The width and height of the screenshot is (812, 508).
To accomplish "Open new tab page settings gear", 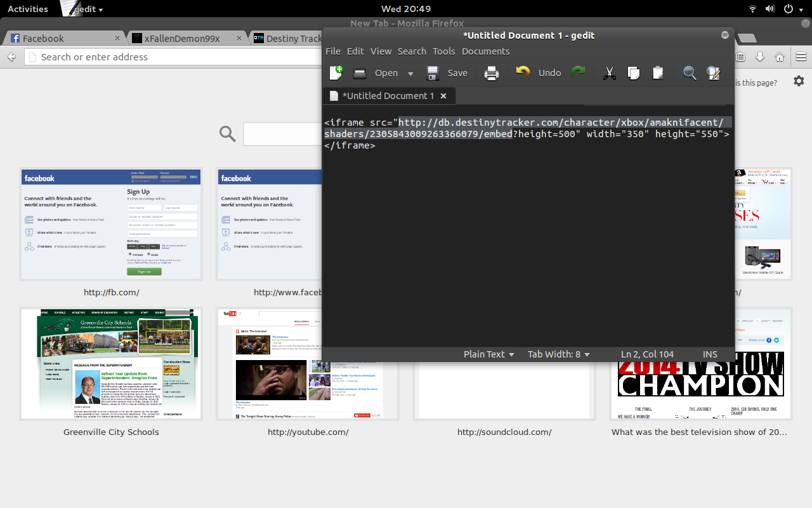I will [799, 82].
